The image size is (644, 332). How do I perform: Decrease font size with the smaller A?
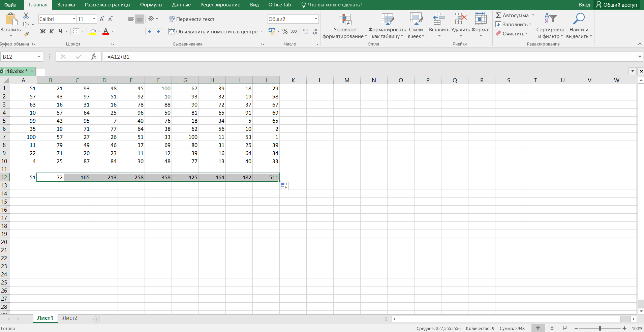pos(110,19)
